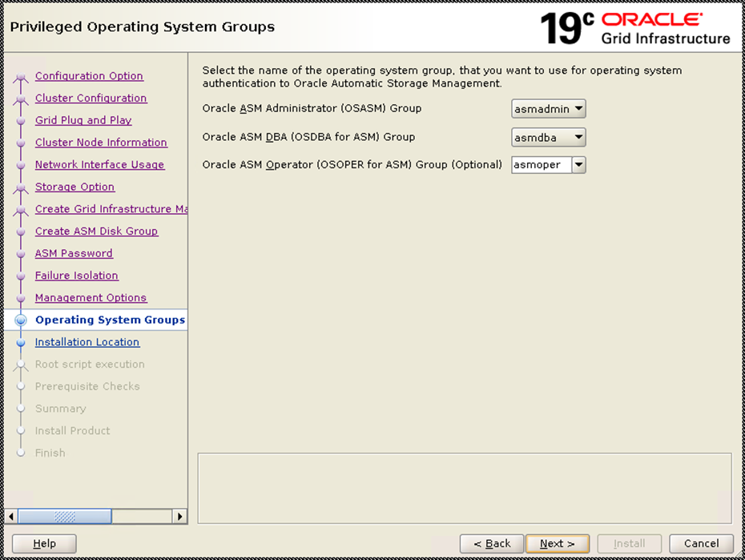Click the Next button
Screen dimensions: 745x560
tap(557, 543)
